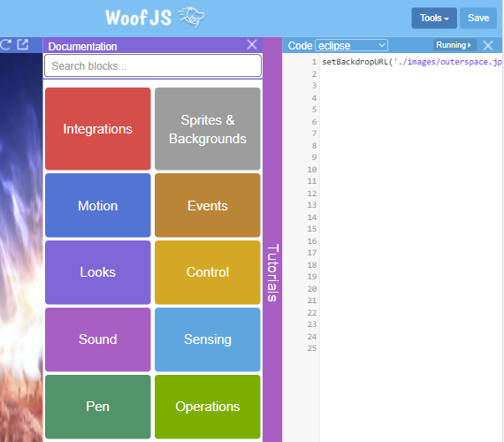Open the Motion blocks category
Screen dimensions: 504x442
pyautogui.click(x=98, y=205)
